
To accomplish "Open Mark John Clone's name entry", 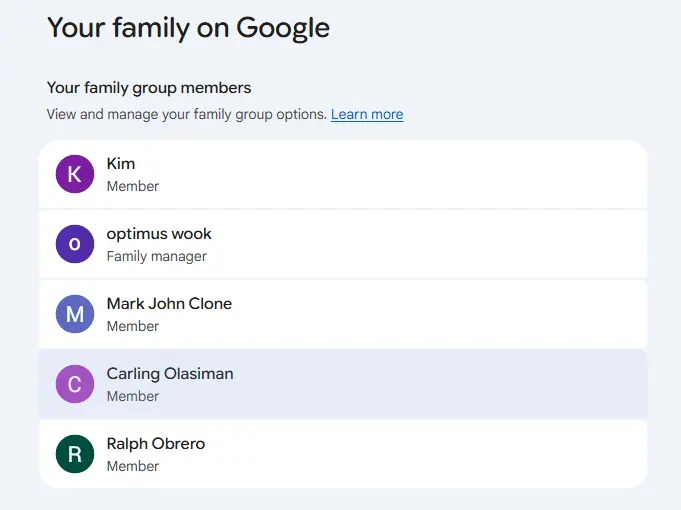I will tap(169, 304).
